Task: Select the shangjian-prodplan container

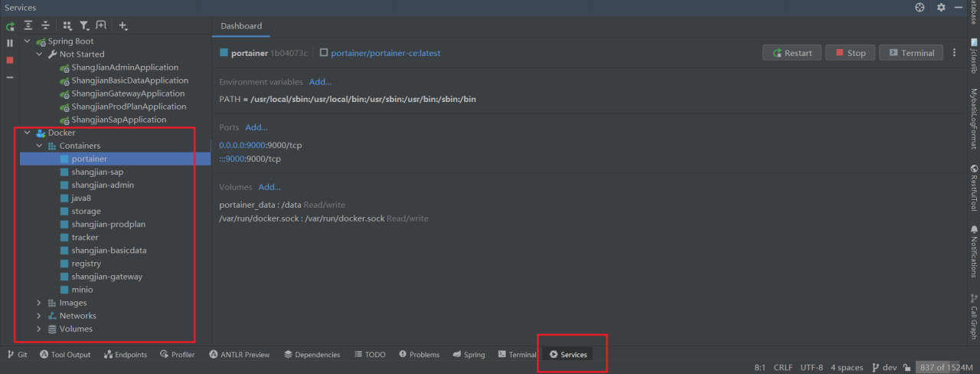Action: pos(108,225)
